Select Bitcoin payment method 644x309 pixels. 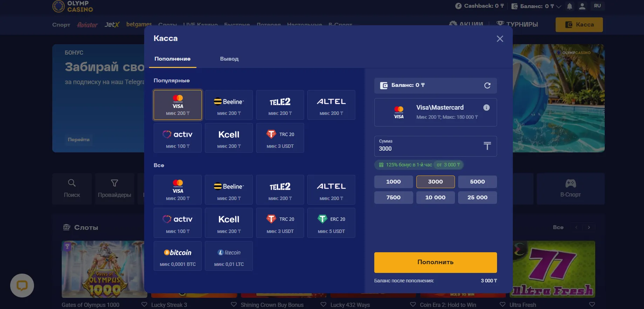(x=177, y=256)
